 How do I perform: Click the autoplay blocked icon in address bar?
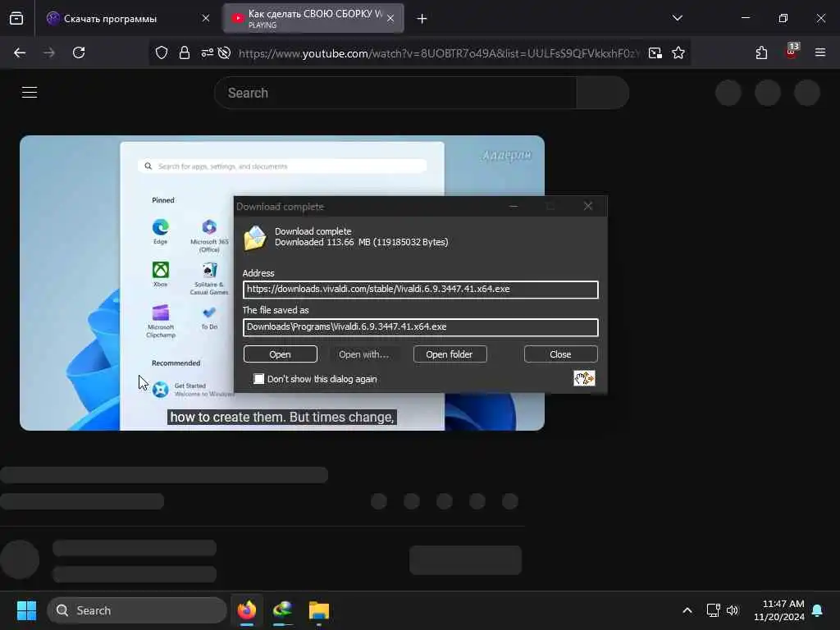pyautogui.click(x=225, y=53)
